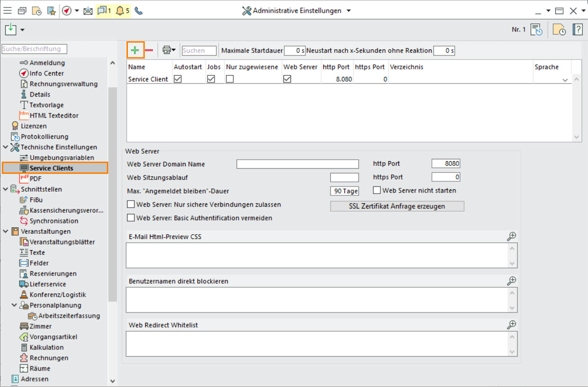This screenshot has height=387, width=588.
Task: Open the Sprache dropdown for Service Client
Action: (x=565, y=80)
